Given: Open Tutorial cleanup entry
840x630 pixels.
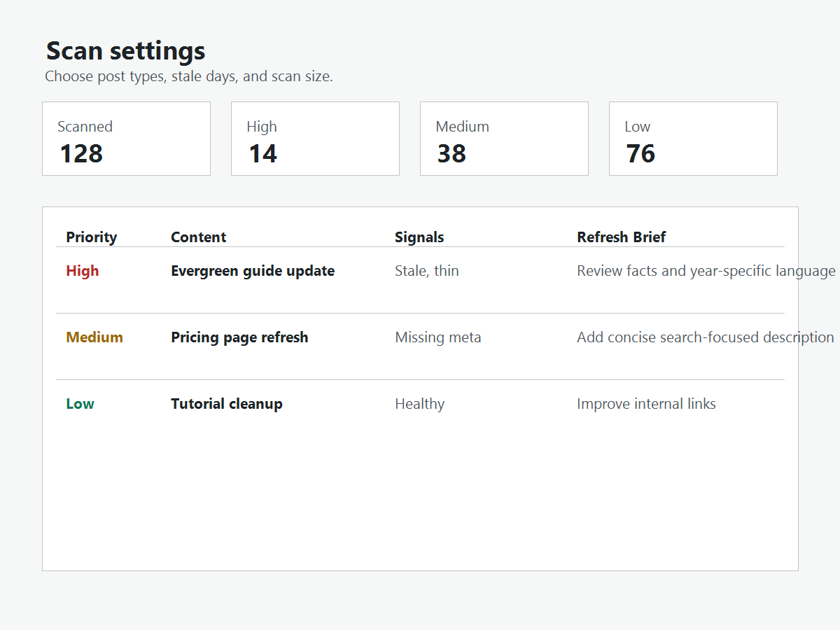Looking at the screenshot, I should (227, 404).
